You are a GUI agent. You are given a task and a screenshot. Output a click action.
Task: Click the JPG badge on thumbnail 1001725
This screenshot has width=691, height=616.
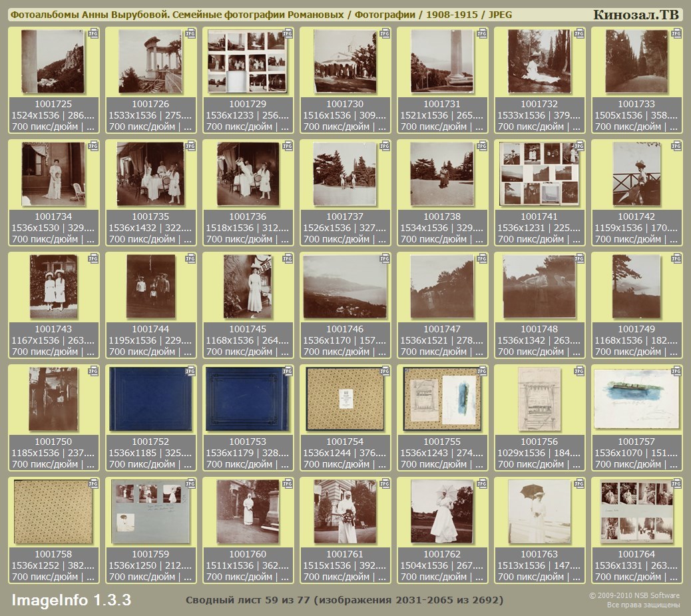point(93,33)
